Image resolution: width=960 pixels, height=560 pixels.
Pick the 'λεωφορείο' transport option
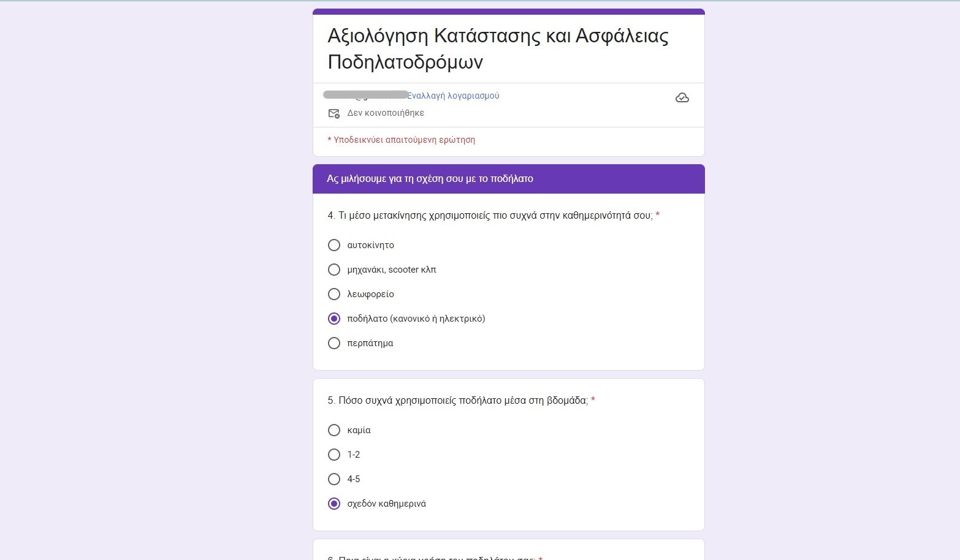tap(334, 294)
